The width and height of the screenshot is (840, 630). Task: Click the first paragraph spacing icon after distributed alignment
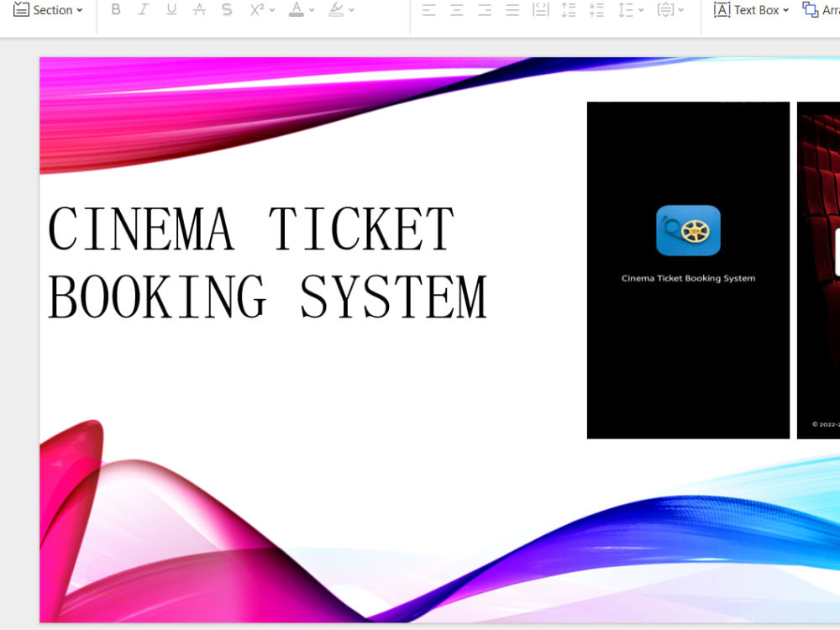(x=569, y=9)
